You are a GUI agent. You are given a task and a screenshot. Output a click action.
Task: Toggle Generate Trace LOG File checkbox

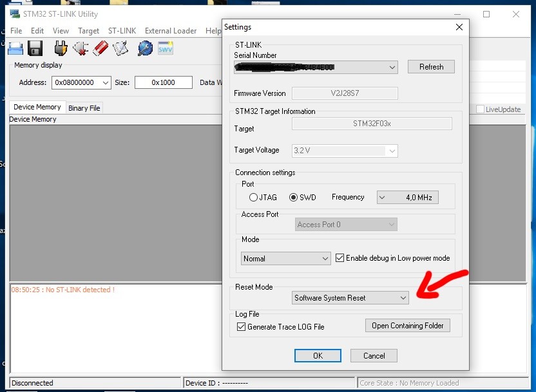click(x=241, y=326)
